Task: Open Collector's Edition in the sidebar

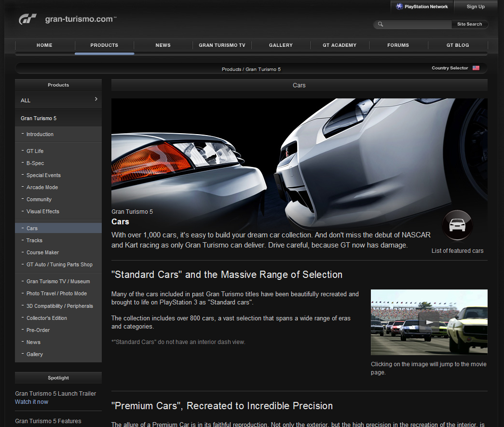Action: pos(47,318)
